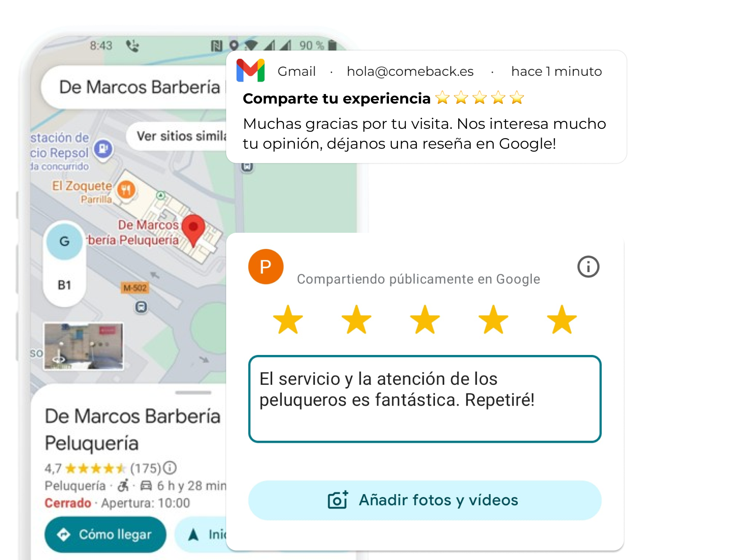This screenshot has width=734, height=560.
Task: Click the rating info icon next to (175)
Action: pyautogui.click(x=169, y=468)
